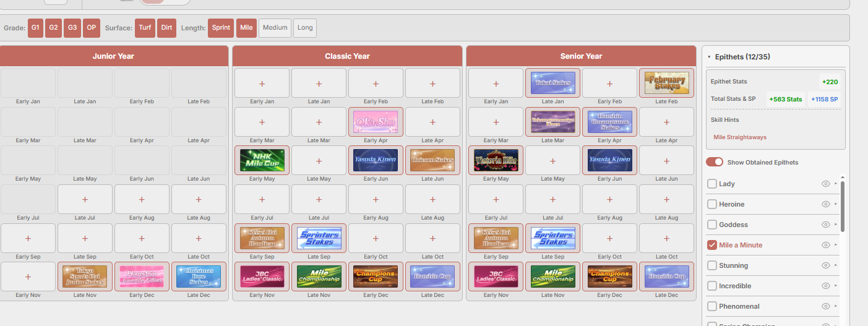Toggle visibility eye for Goddess epithet

825,225
